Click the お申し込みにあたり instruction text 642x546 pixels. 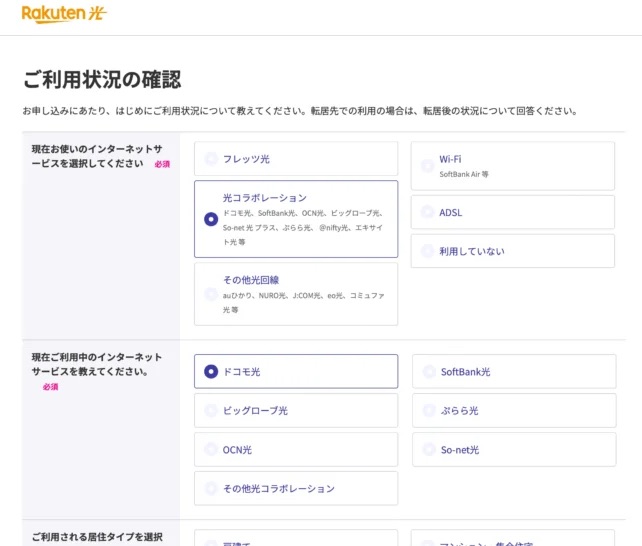click(x=300, y=111)
